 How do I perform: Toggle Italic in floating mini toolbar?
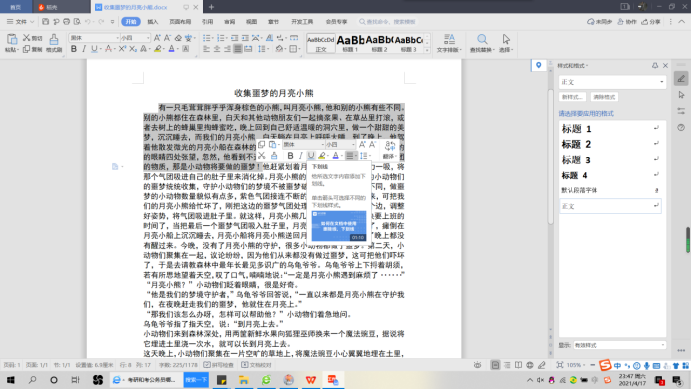coord(301,155)
